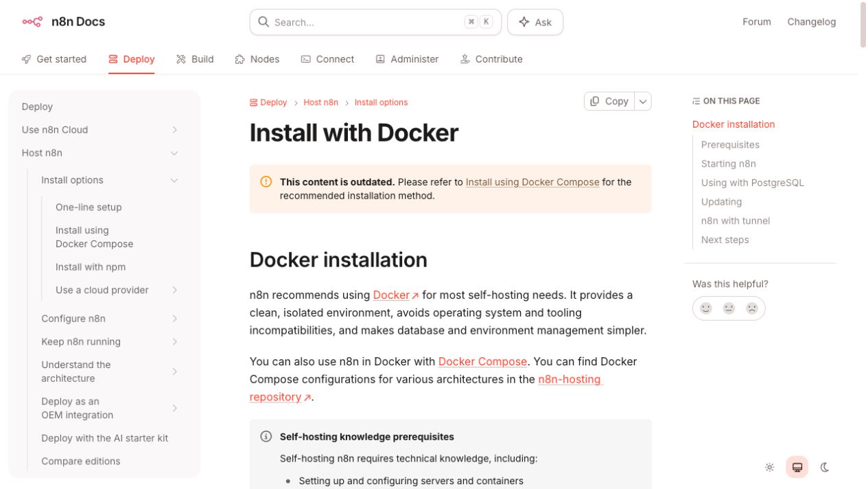This screenshot has height=489, width=868.
Task: Switch to light theme sun icon
Action: pos(770,467)
